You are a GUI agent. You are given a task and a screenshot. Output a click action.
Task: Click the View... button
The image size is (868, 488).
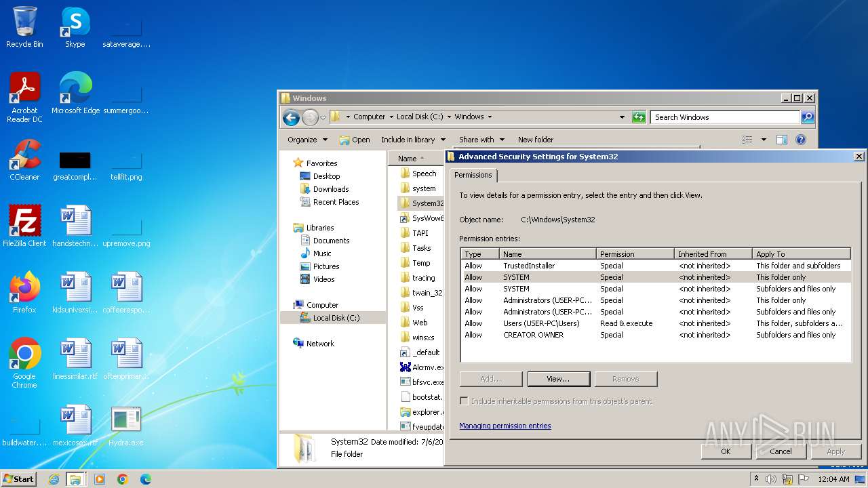558,379
